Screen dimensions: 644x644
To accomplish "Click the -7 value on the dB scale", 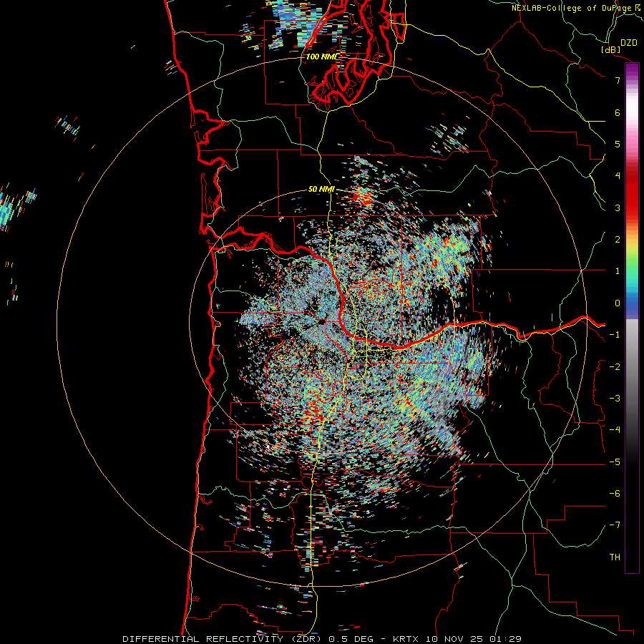I will tap(615, 525).
